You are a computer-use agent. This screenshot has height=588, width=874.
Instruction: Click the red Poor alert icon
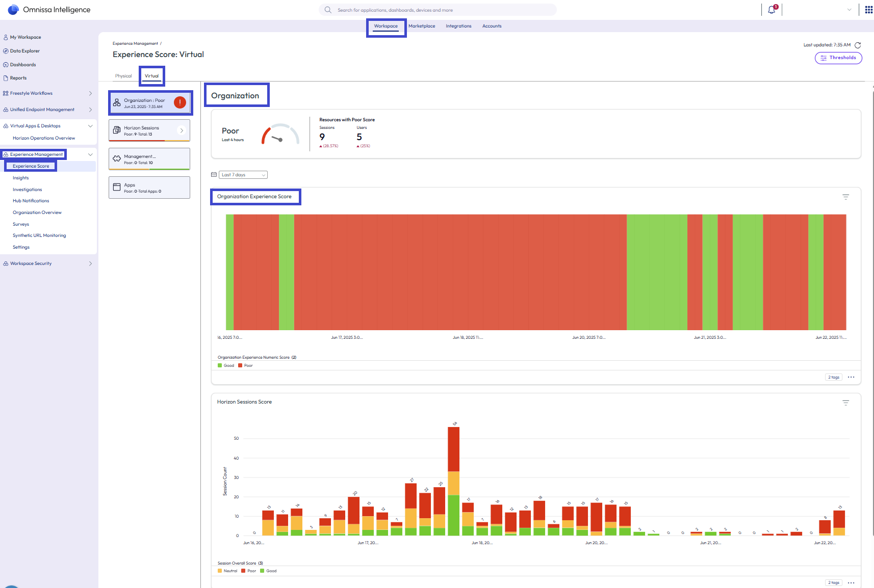(x=180, y=102)
